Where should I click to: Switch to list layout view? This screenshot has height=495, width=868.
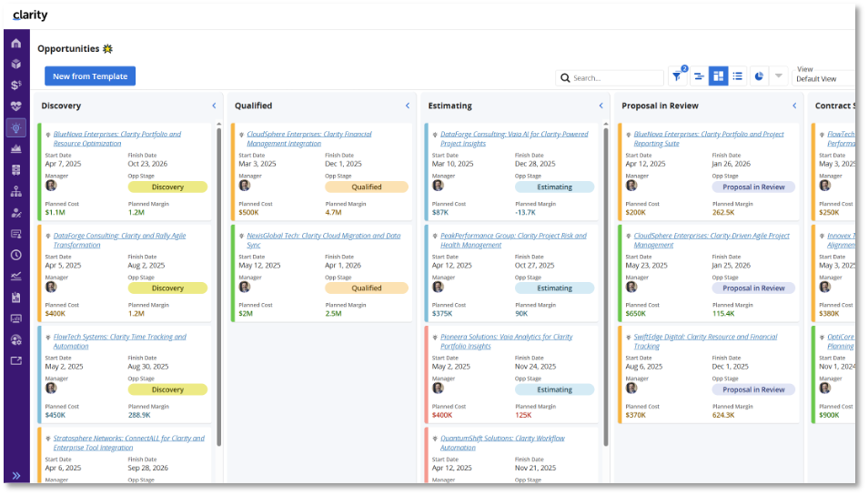tap(738, 76)
